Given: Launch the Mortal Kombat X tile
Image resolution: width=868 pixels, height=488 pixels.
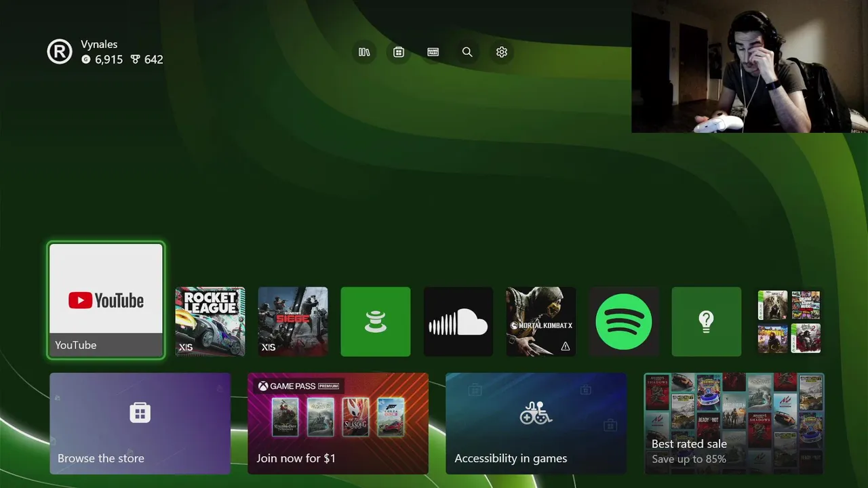Looking at the screenshot, I should tap(541, 321).
